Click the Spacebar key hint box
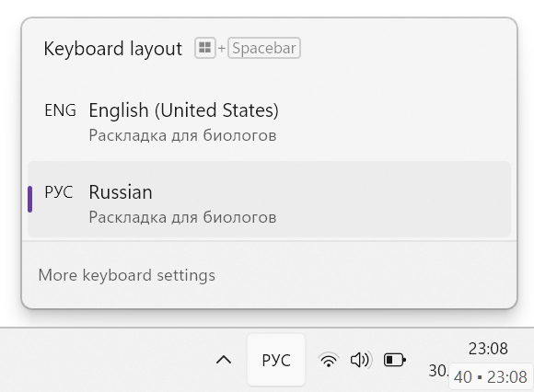 [264, 48]
